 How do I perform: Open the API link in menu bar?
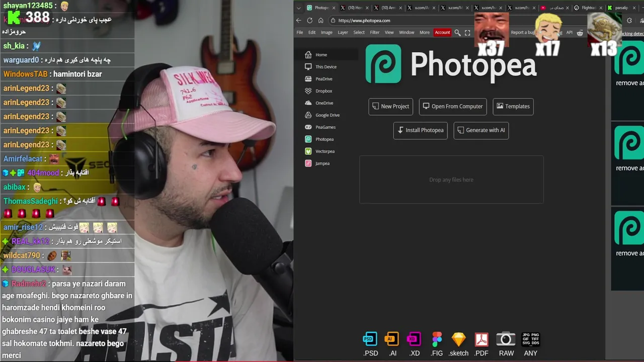(x=569, y=33)
